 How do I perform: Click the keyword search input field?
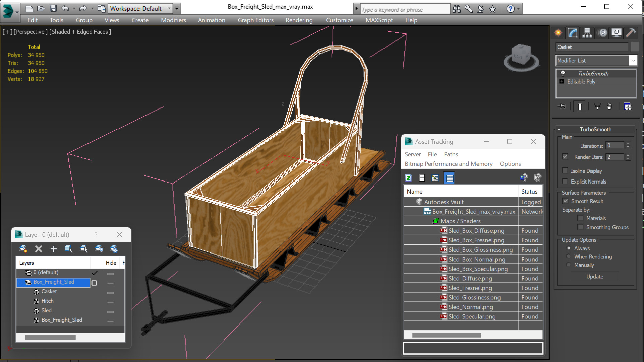point(405,9)
